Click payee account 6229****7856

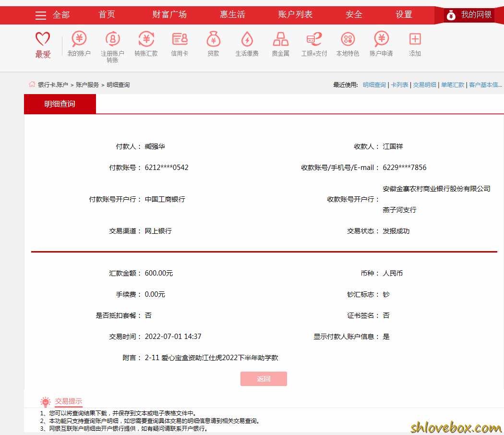(x=405, y=168)
